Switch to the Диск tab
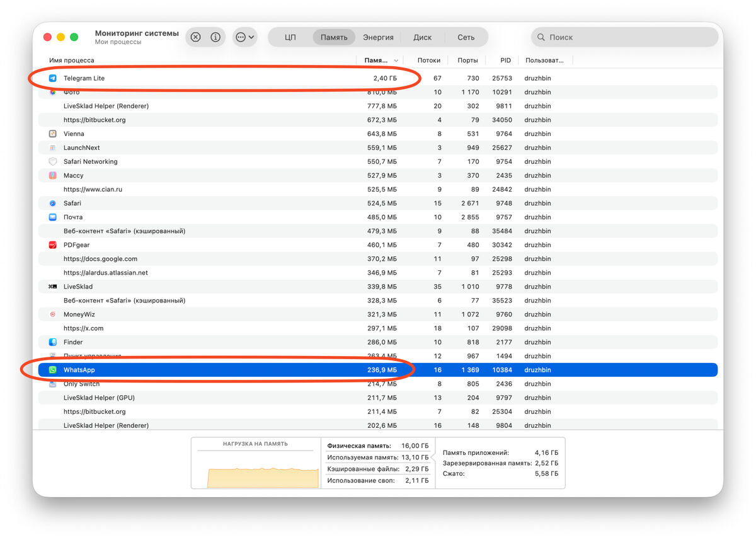 pyautogui.click(x=423, y=37)
